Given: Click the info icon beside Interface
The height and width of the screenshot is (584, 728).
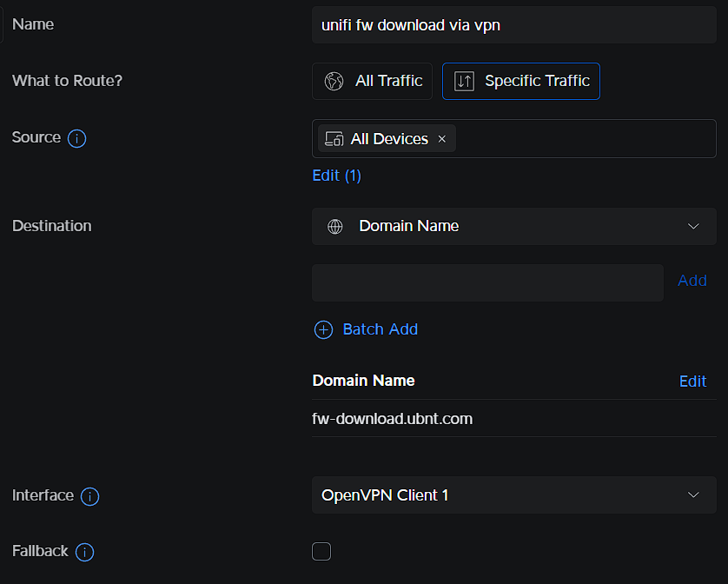Looking at the screenshot, I should (89, 496).
